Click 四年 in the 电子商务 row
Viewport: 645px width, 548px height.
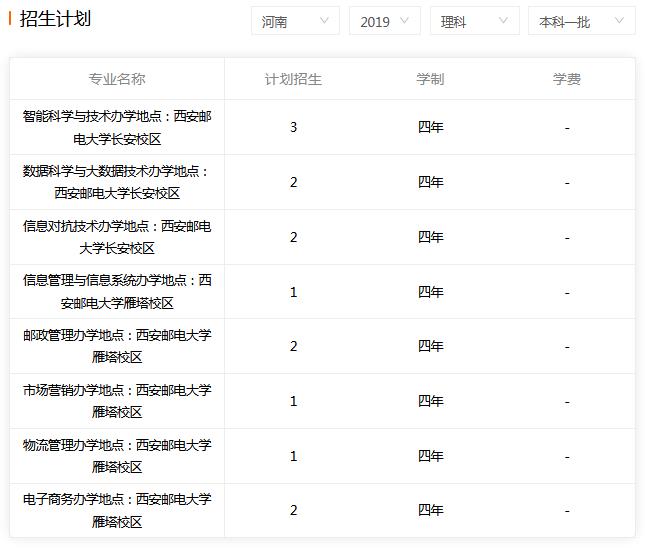pos(431,510)
